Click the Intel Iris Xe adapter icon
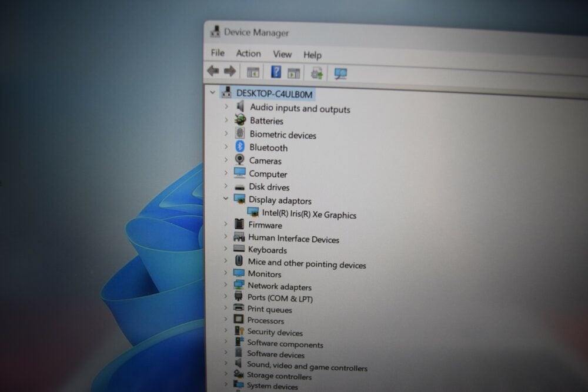 [x=253, y=212]
